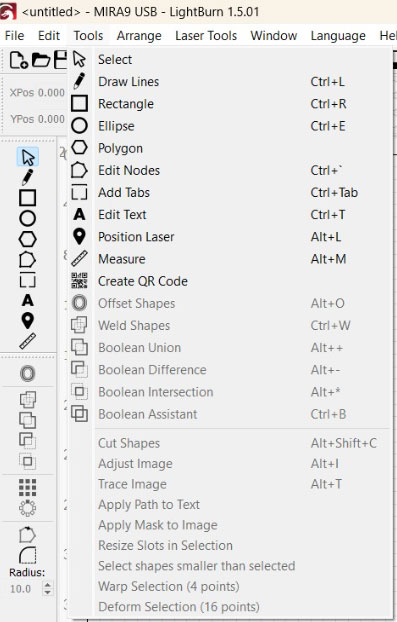The height and width of the screenshot is (622, 397).
Task: Click the Offset Shapes icon in left toolbar
Action: coord(28,373)
